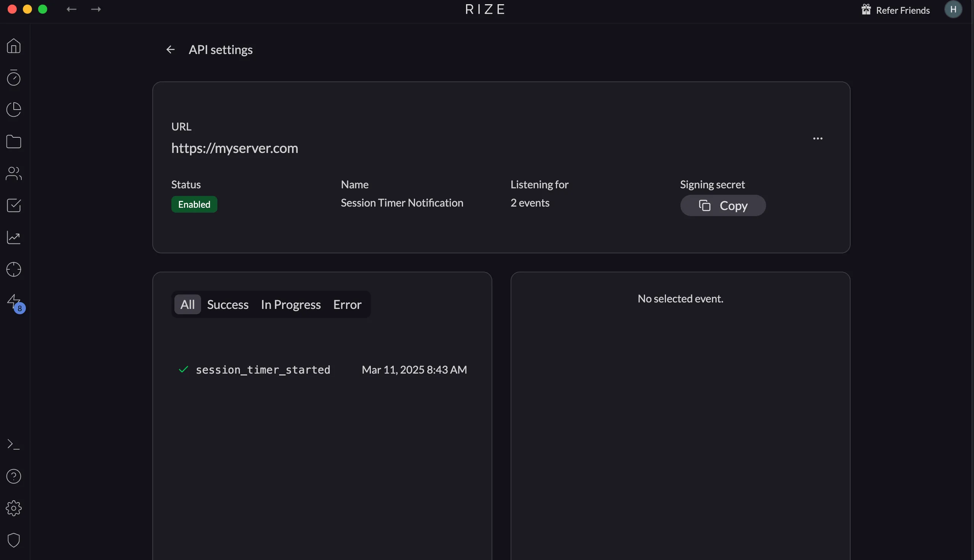Switch to the Success filter tab
This screenshot has width=974, height=560.
coord(227,304)
